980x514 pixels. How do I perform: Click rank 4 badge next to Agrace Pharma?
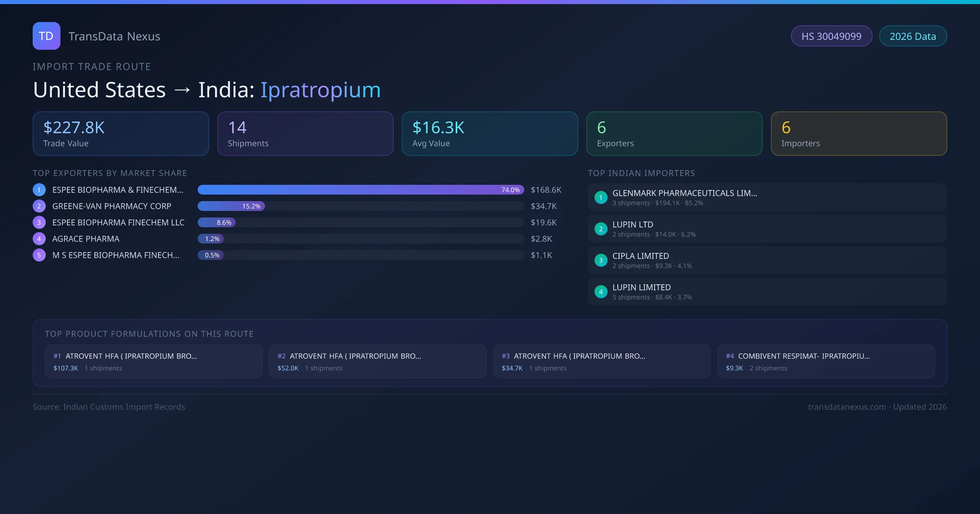39,239
